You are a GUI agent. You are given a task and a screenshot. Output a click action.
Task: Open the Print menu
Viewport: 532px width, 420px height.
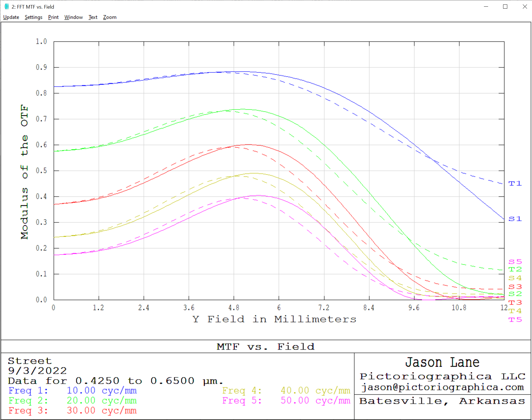pos(53,17)
